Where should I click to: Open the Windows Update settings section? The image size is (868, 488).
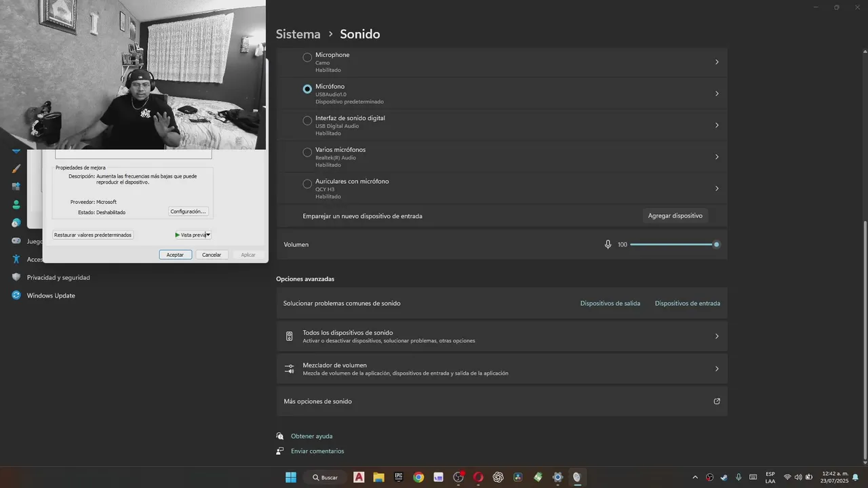click(x=51, y=296)
